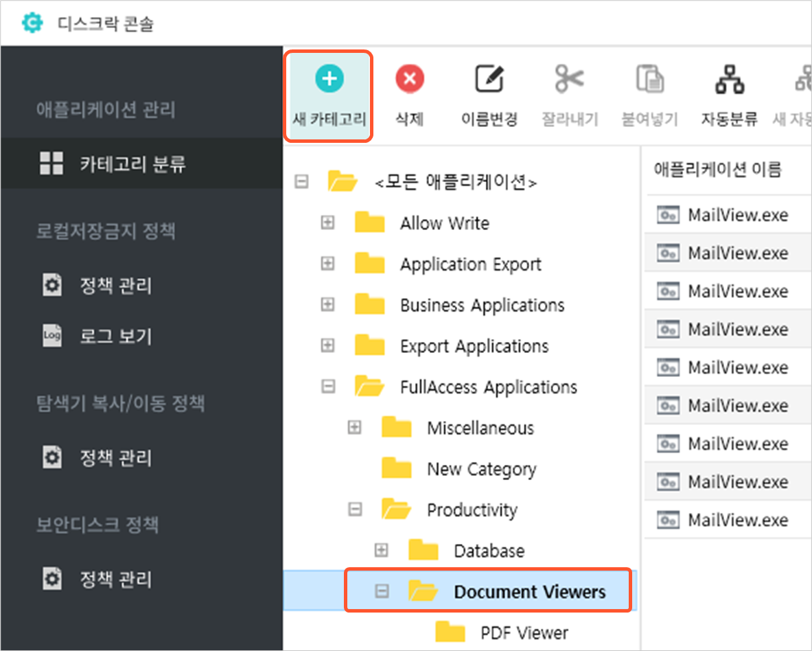Click the 새 카테고리 label text
Screen dimensions: 812x651
pyautogui.click(x=329, y=119)
